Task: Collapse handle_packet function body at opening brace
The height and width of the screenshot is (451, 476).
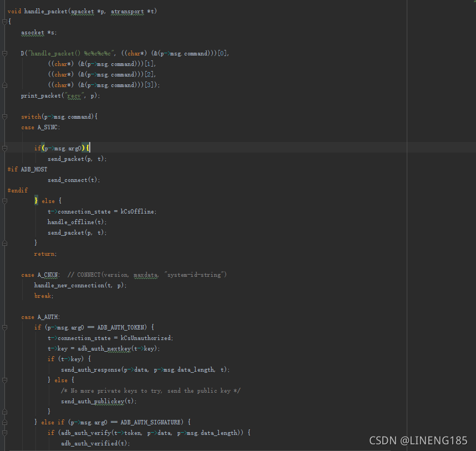Action: [4, 22]
